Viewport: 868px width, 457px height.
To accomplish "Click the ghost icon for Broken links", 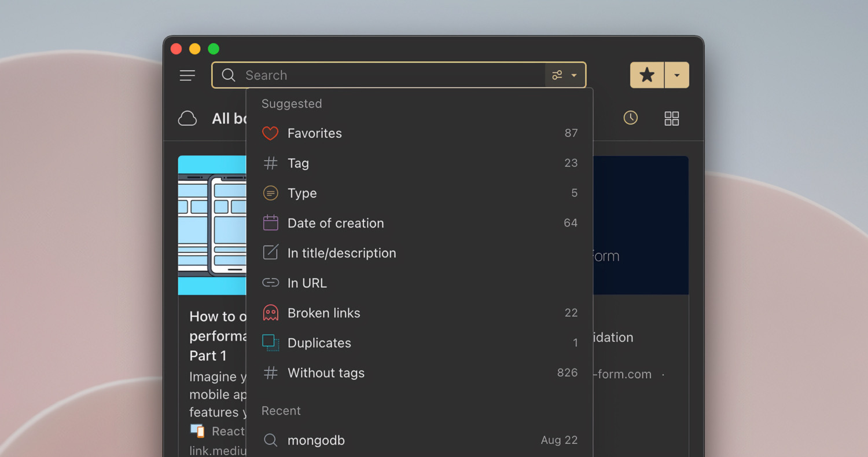I will [270, 313].
